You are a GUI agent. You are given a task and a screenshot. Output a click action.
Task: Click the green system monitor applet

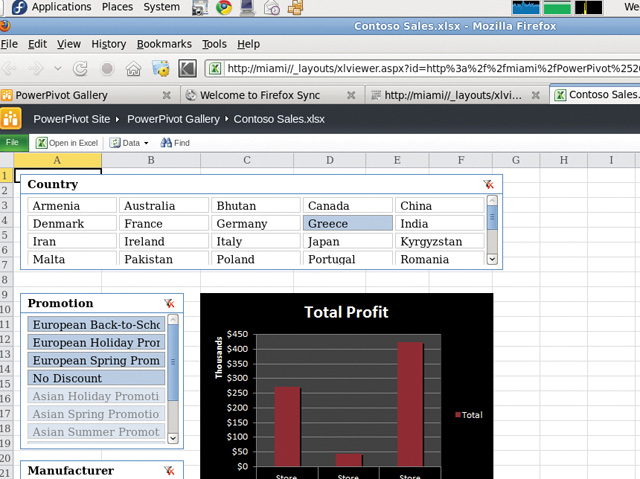557,7
